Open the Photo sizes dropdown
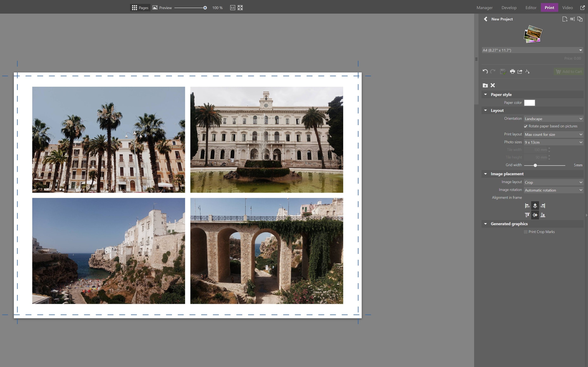This screenshot has height=367, width=588. click(553, 142)
